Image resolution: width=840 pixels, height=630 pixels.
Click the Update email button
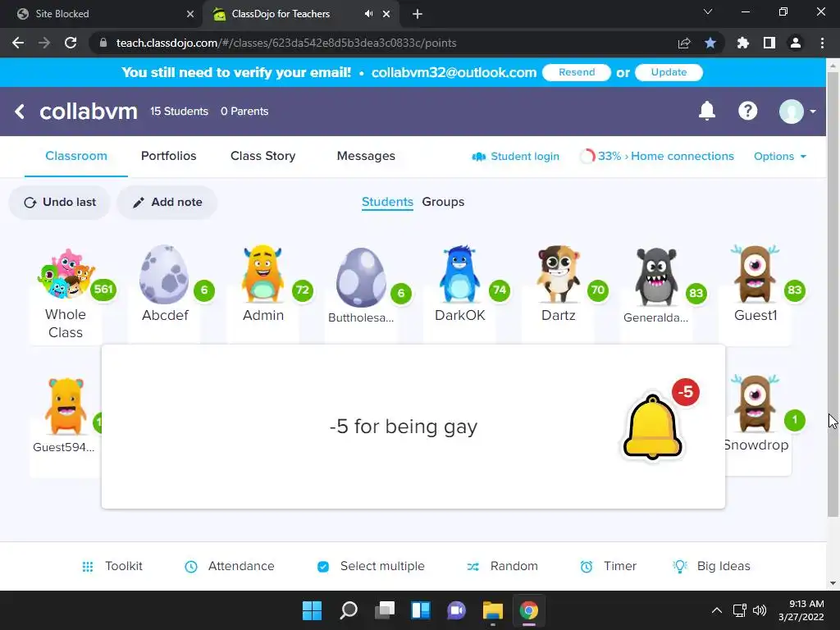pos(669,72)
